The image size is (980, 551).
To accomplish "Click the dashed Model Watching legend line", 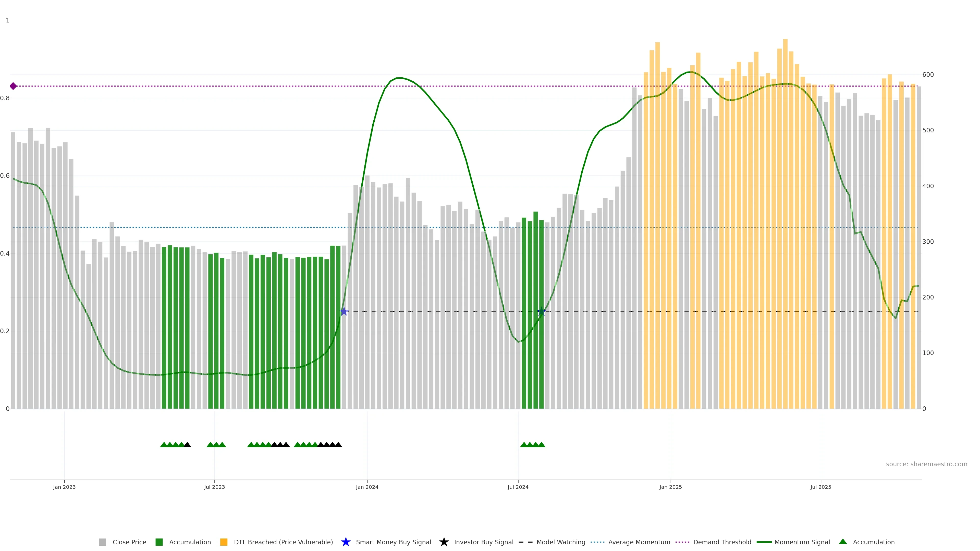I will coord(525,542).
